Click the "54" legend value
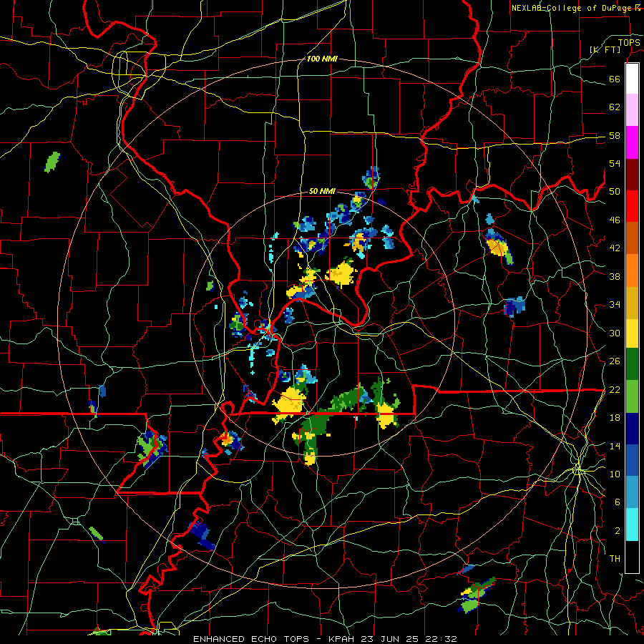 tap(615, 163)
